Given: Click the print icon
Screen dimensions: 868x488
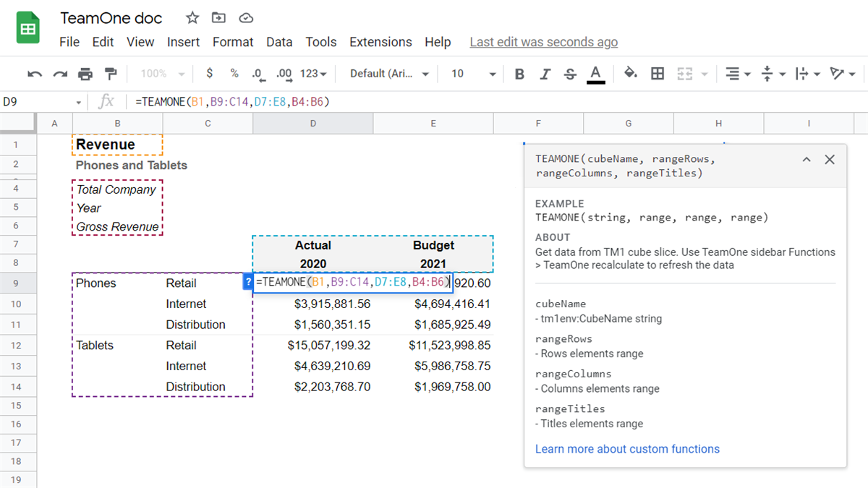Looking at the screenshot, I should point(85,74).
